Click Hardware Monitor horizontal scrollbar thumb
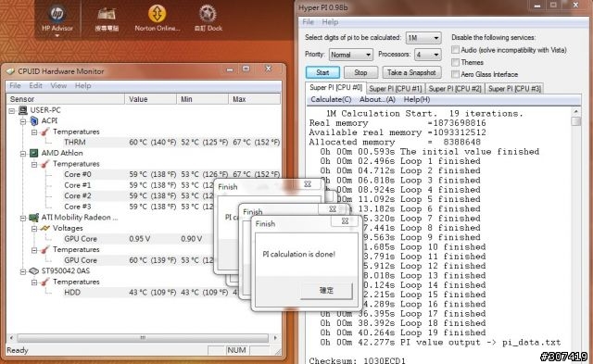Screen dimensions: 593x364 pyautogui.click(x=143, y=337)
